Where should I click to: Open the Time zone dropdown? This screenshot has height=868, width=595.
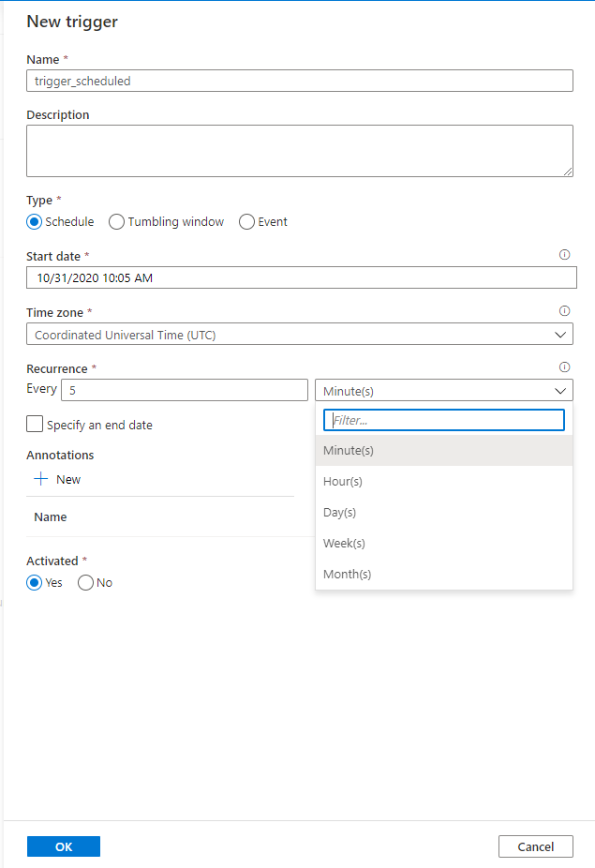point(299,335)
